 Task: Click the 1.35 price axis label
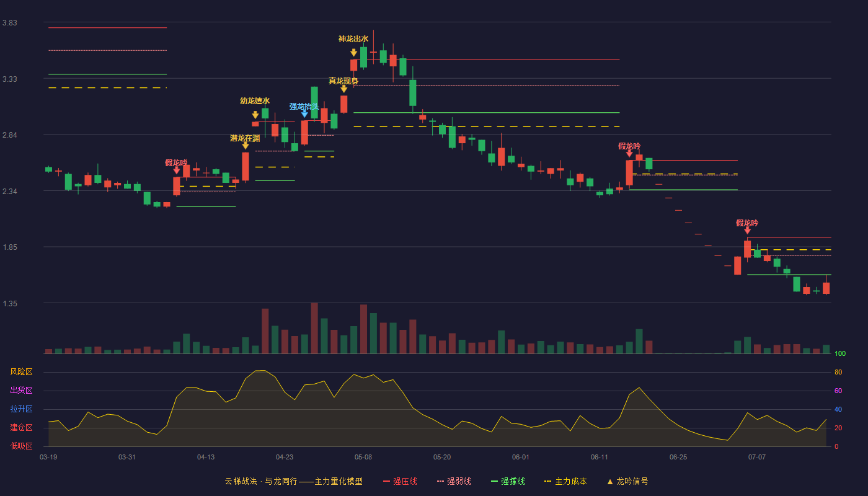10,304
